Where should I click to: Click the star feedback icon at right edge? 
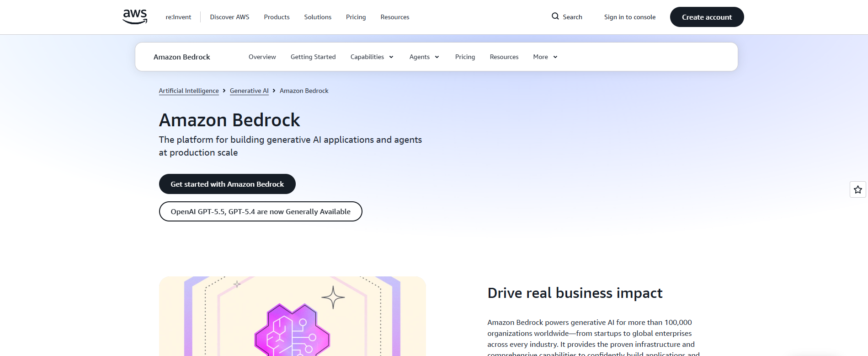(x=857, y=189)
